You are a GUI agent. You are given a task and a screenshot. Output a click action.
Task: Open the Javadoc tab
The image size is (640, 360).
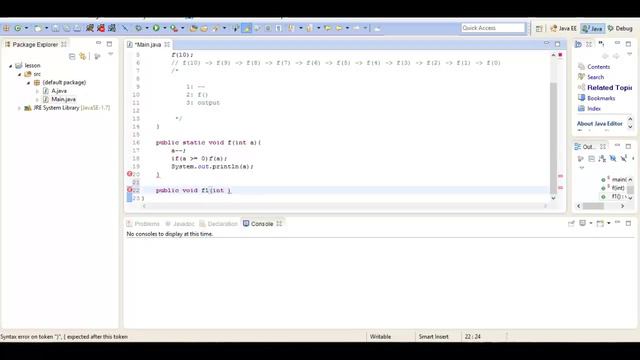pyautogui.click(x=180, y=224)
